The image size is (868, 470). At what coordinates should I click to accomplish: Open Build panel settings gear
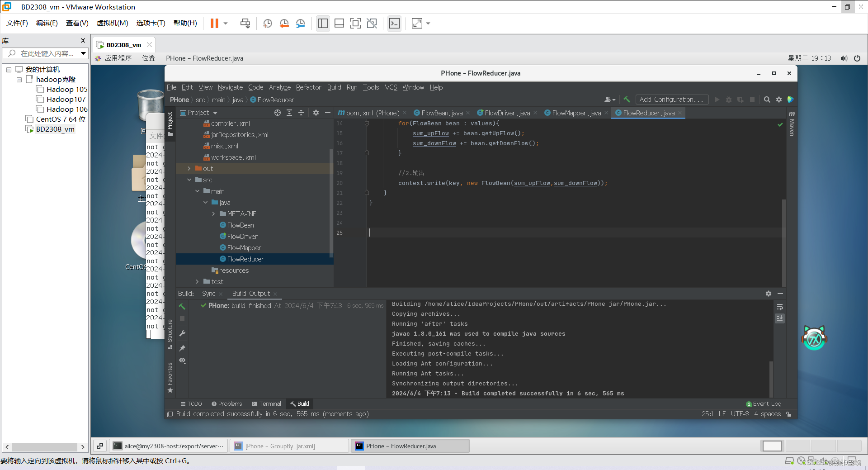coord(769,294)
